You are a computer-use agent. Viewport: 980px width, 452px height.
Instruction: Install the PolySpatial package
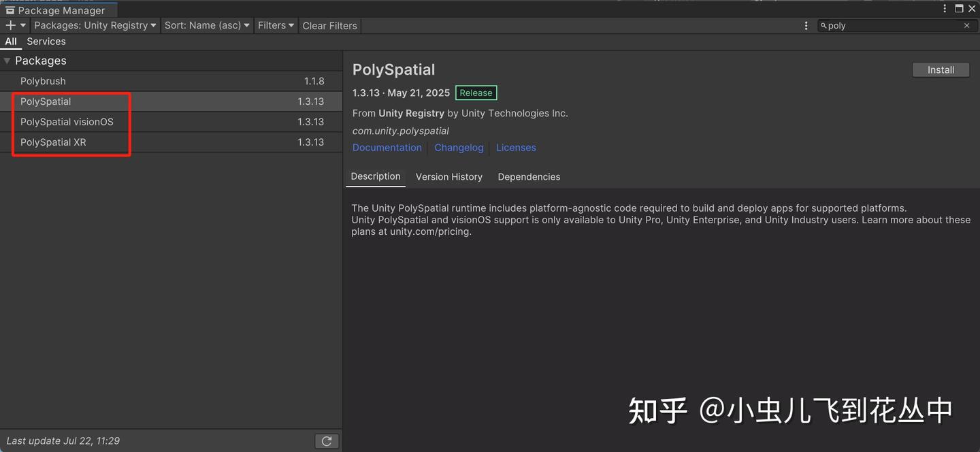(941, 69)
